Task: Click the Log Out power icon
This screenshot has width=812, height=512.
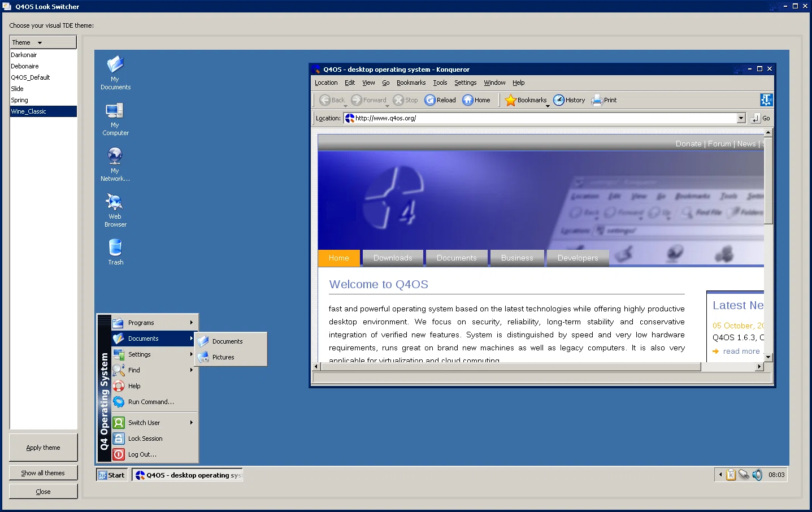Action: [x=118, y=454]
